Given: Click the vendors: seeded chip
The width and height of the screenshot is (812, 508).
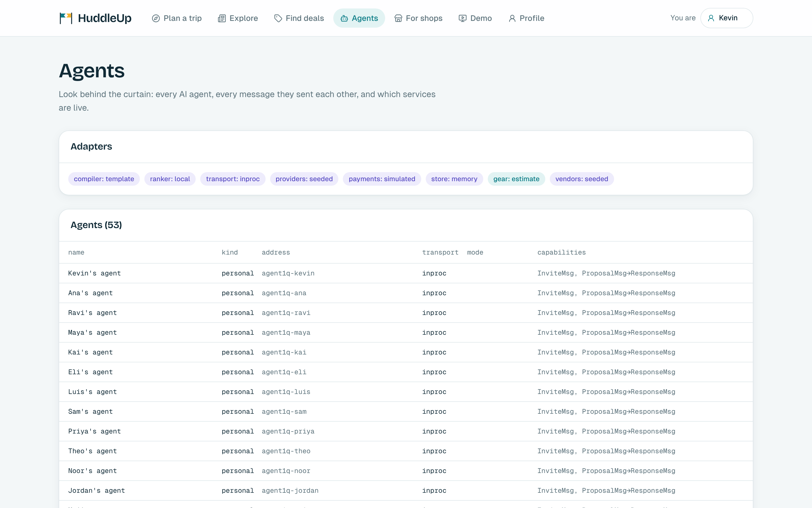Looking at the screenshot, I should tap(582, 179).
